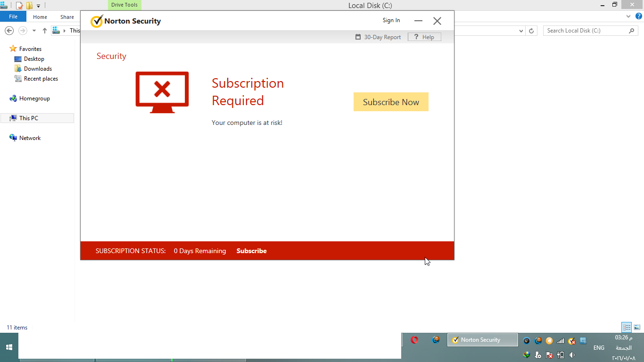644x362 pixels.
Task: Click the drive icon in Explorer title bar
Action: point(4,5)
